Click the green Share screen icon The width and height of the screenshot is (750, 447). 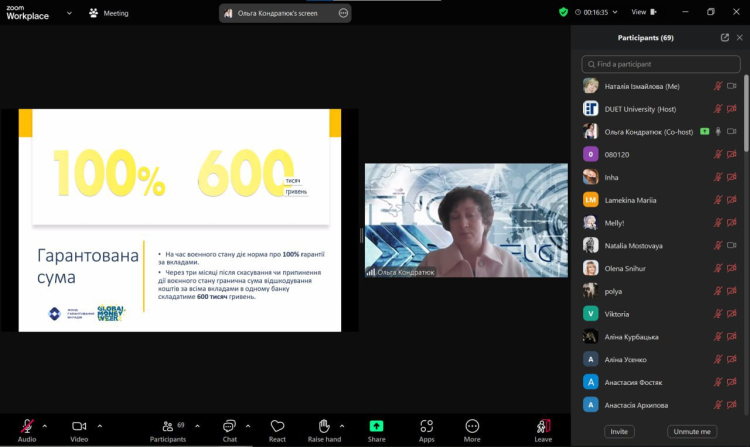pyautogui.click(x=376, y=426)
